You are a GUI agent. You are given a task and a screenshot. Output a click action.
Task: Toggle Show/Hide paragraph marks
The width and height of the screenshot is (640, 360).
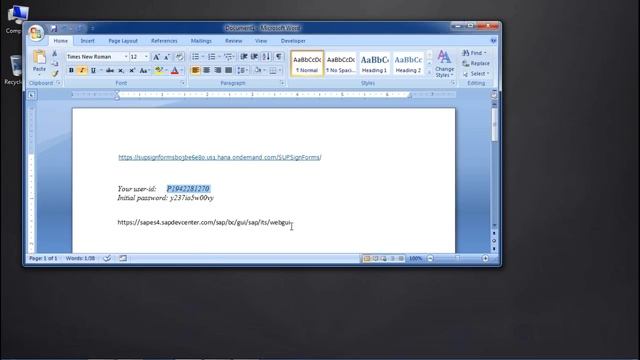tap(279, 57)
